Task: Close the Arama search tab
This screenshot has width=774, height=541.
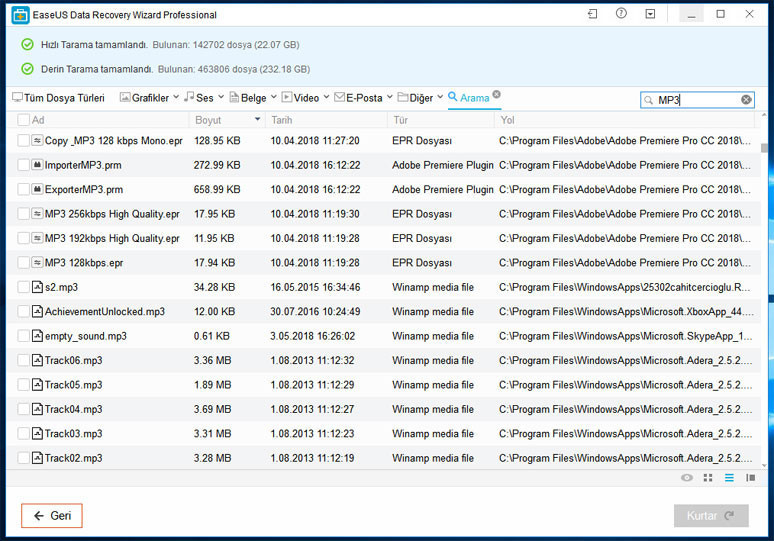Action: pyautogui.click(x=497, y=94)
